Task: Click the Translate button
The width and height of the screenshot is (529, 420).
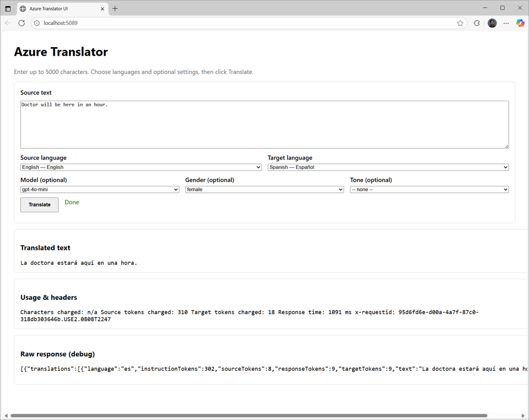Action: pyautogui.click(x=40, y=205)
